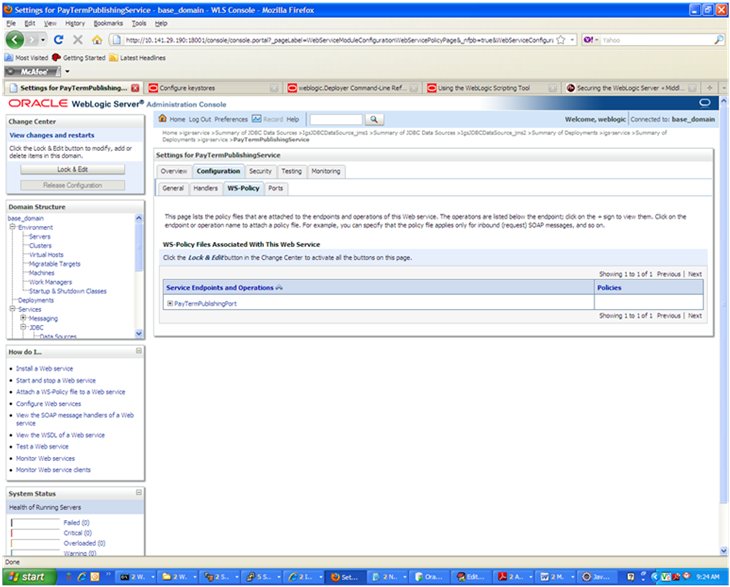Open the Tools menu
The height and width of the screenshot is (587, 730).
pyautogui.click(x=139, y=23)
